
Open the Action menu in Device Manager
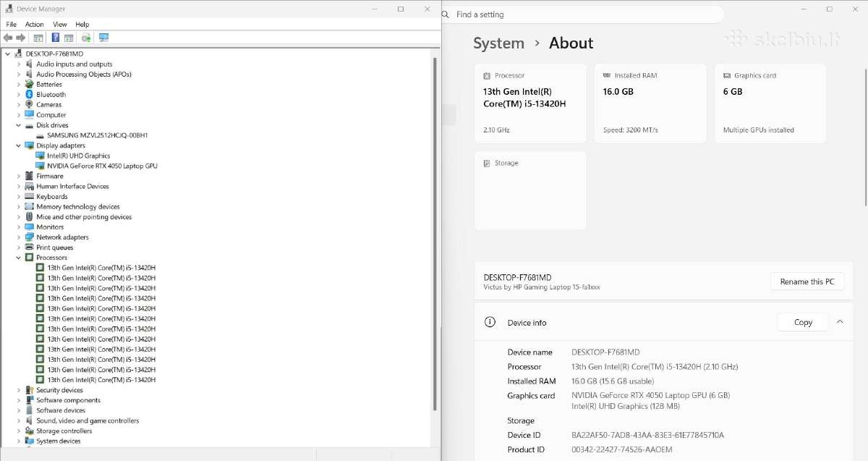click(x=35, y=24)
